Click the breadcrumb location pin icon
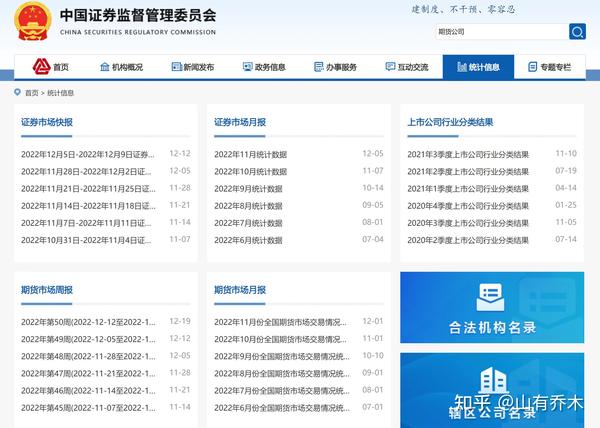 click(17, 92)
